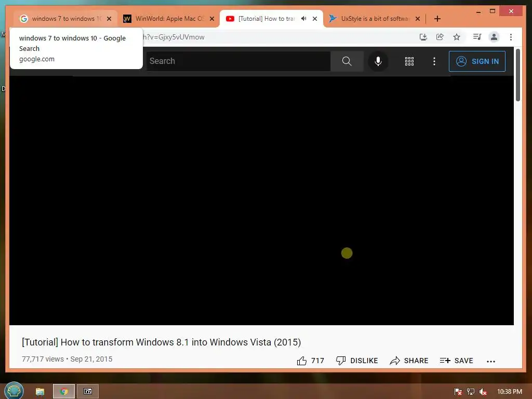Click the SHARE button under the video
The height and width of the screenshot is (399, 532).
409,361
